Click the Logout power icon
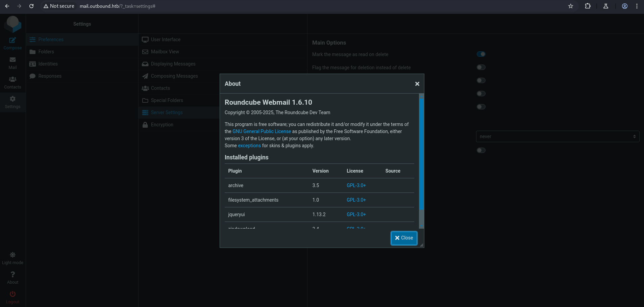644x307 pixels. coord(13,294)
